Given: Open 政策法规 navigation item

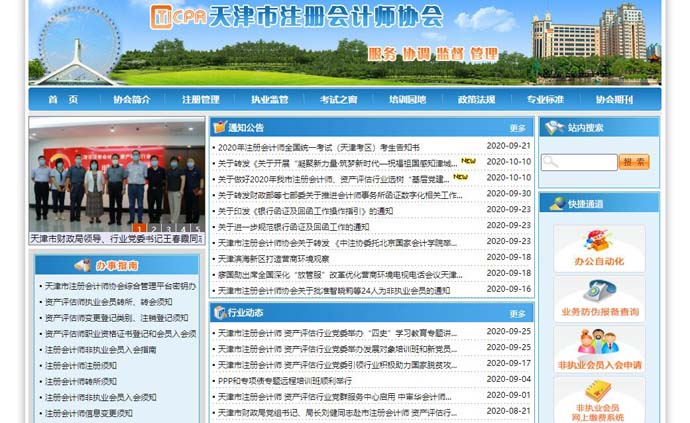Looking at the screenshot, I should tap(476, 99).
